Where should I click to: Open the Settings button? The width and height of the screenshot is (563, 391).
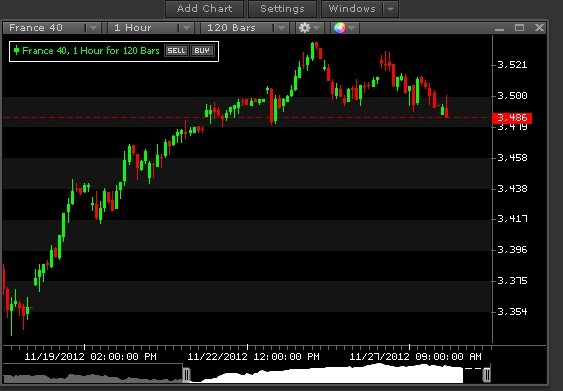[x=282, y=9]
